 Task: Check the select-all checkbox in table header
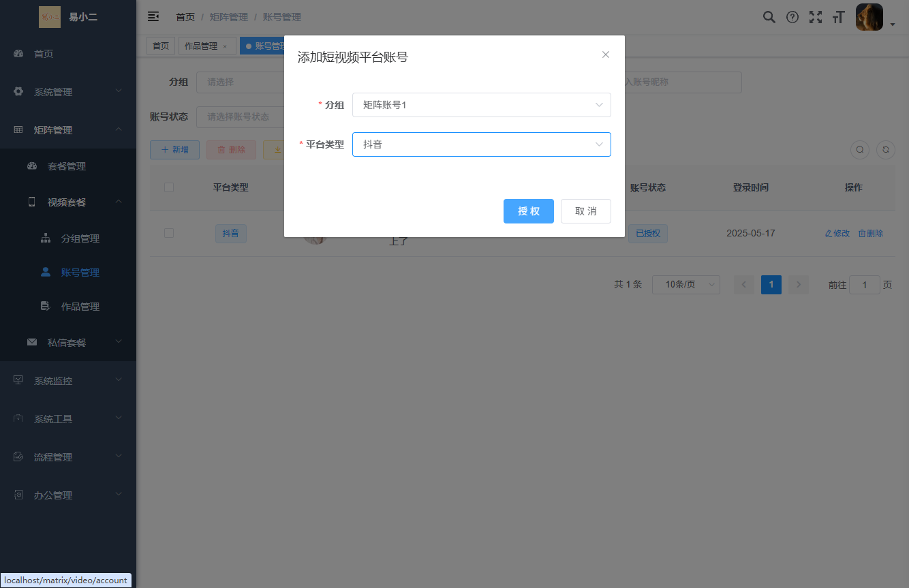[169, 187]
